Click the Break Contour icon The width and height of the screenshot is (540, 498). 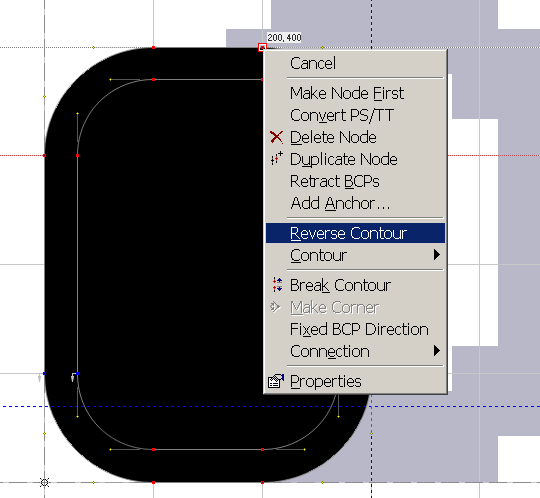[x=277, y=285]
